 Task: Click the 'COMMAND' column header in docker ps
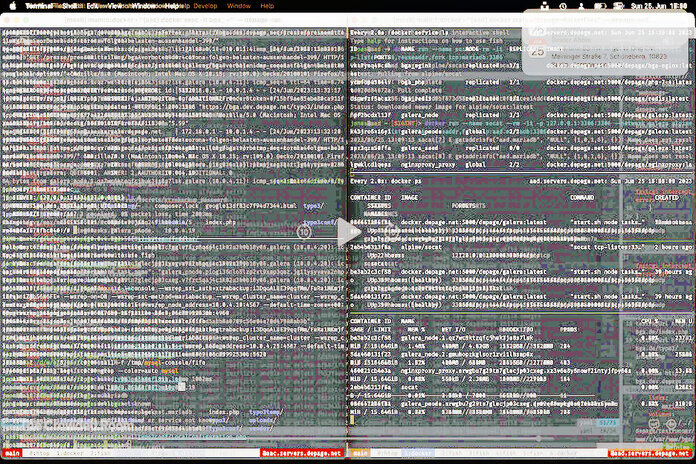pyautogui.click(x=582, y=198)
